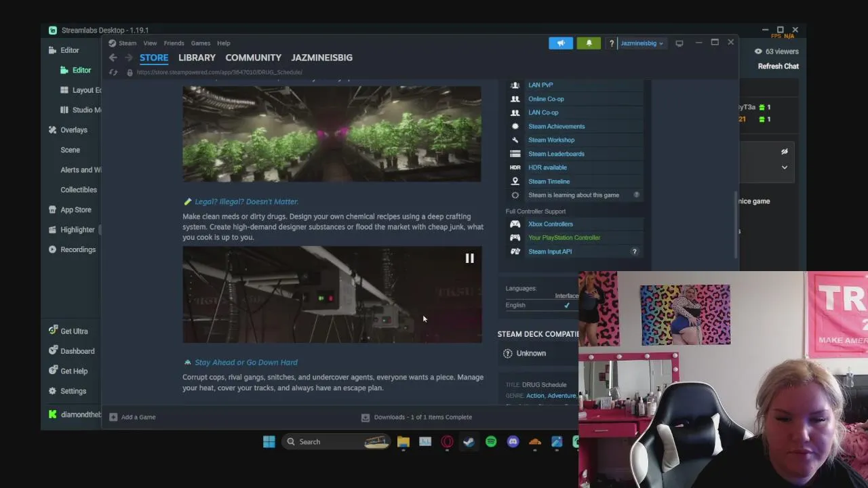Go forward with Steam's right arrow
The image size is (868, 488).
(x=128, y=58)
